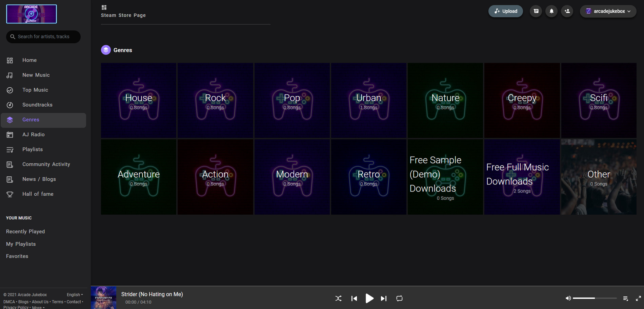Image resolution: width=644 pixels, height=309 pixels.
Task: Open the arcadejukebox account dropdown
Action: pos(607,11)
